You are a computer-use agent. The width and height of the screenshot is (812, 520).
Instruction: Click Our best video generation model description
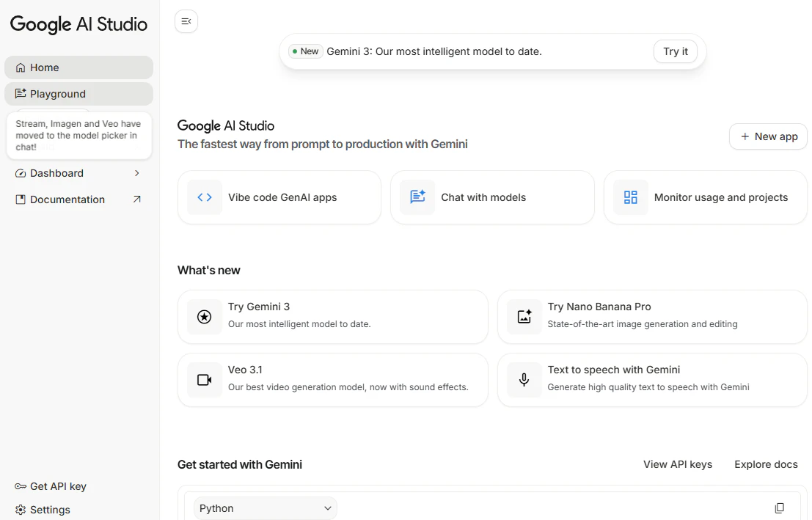348,387
